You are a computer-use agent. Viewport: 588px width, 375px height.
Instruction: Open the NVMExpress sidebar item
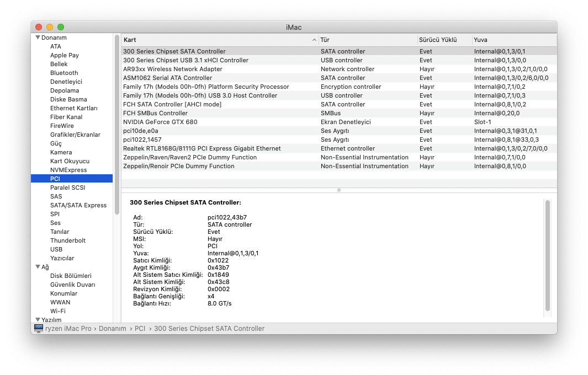click(x=68, y=170)
